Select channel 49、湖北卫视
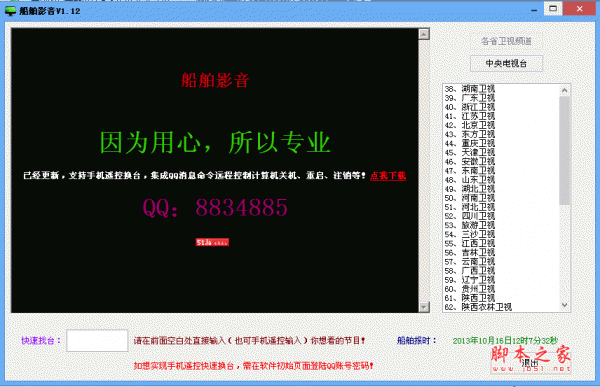The image size is (600, 387). [470, 189]
